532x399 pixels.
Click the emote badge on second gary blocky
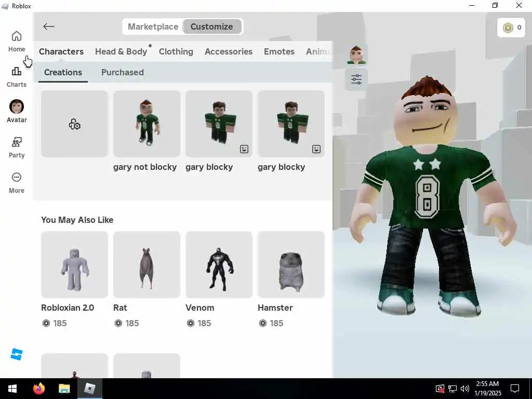click(x=316, y=149)
